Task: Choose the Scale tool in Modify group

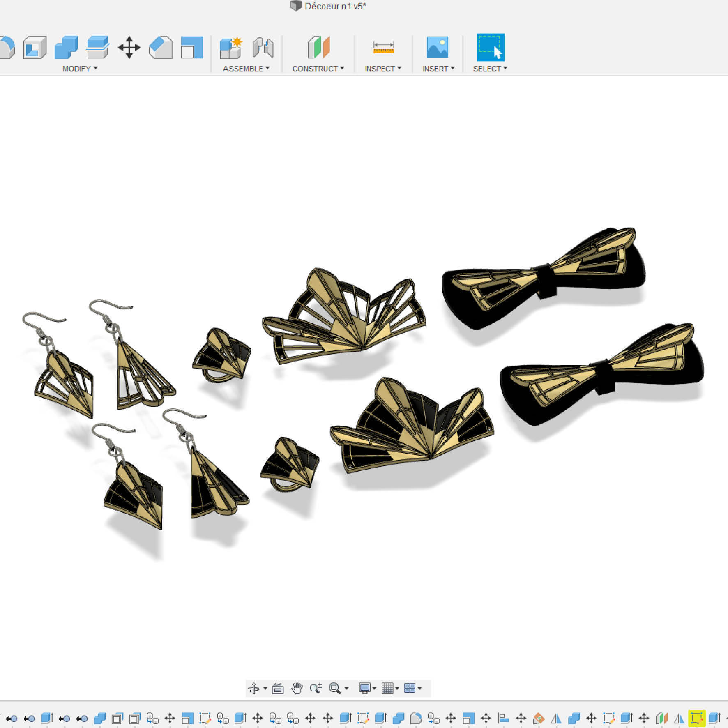Action: coord(192,48)
